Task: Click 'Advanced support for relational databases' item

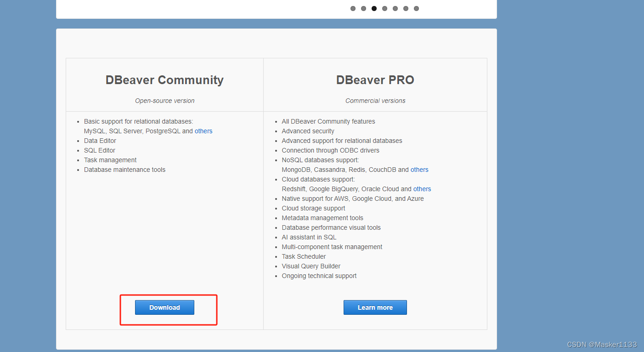Action: click(342, 141)
